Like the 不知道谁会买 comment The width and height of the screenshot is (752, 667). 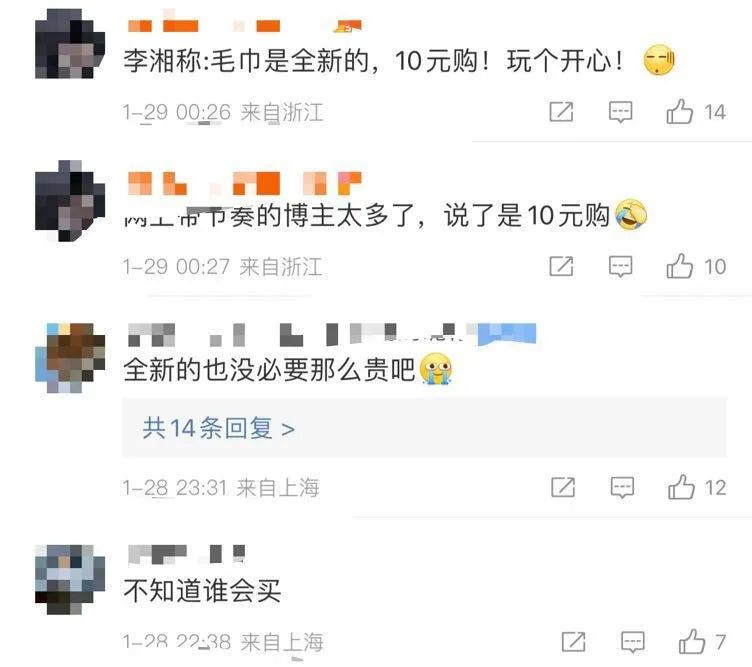[x=692, y=642]
